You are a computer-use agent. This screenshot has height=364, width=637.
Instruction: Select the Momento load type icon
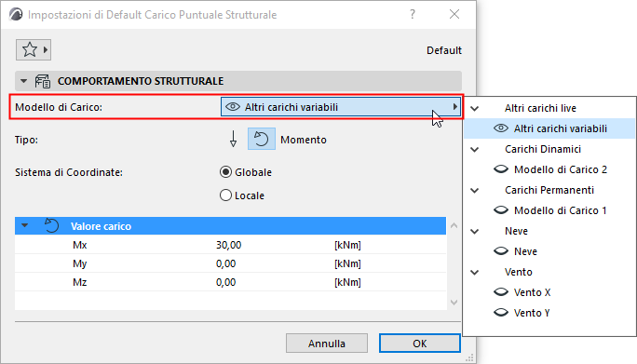click(x=261, y=139)
